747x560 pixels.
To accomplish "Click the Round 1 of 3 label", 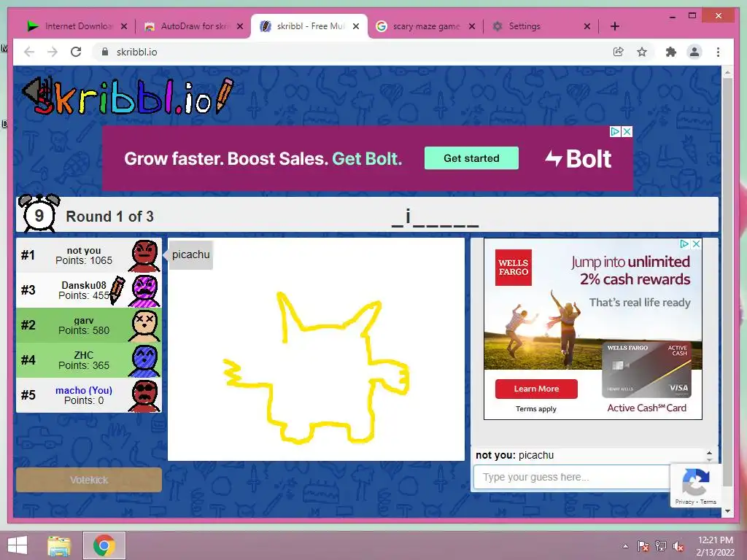I will [x=109, y=216].
